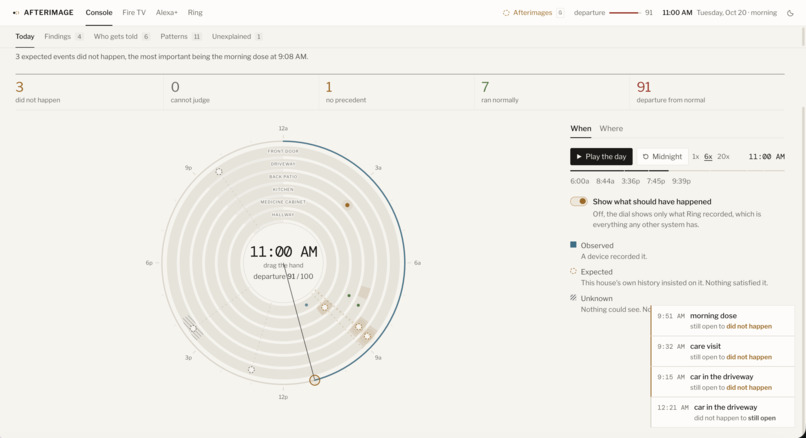Open the Afterimages link in header

pyautogui.click(x=533, y=13)
